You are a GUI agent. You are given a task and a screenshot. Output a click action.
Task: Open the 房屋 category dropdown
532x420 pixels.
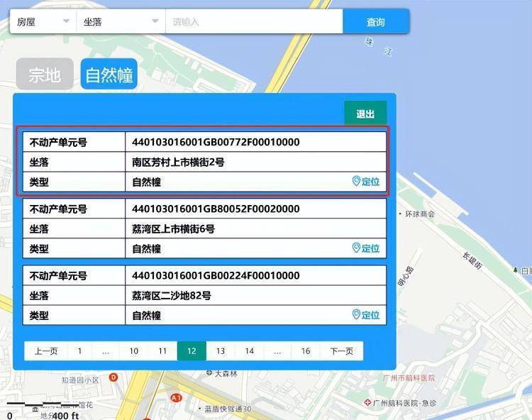click(43, 22)
